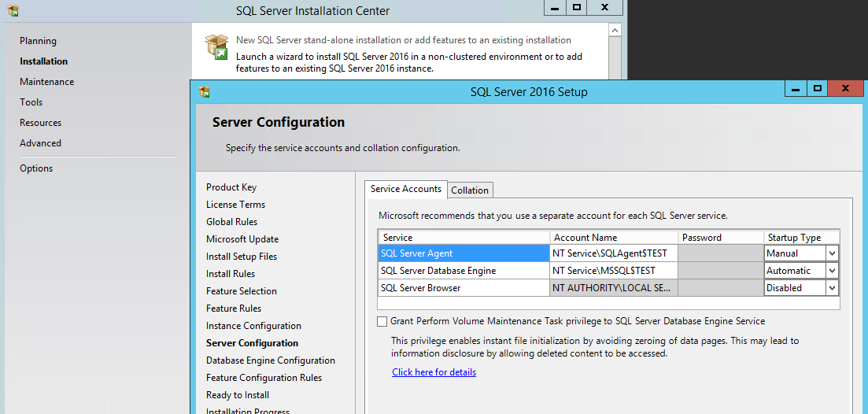Open Startup Type dropdown for SQL Server Agent
Screen dimensions: 868x414
(832, 253)
